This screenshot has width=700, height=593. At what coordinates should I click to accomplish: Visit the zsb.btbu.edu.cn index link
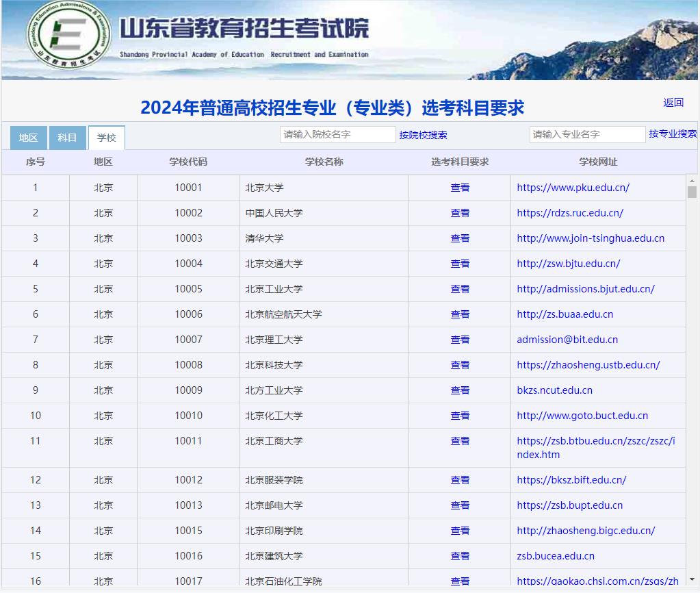tap(596, 448)
